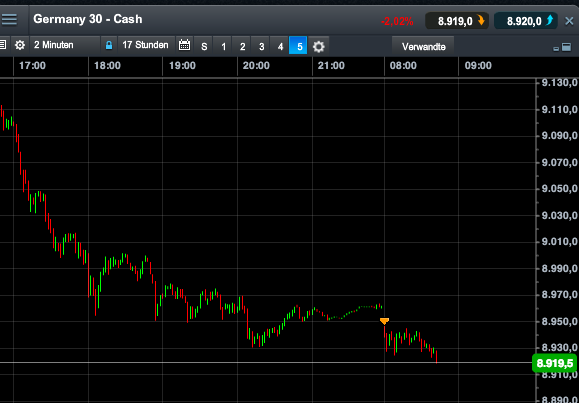
Task: Click the orange marker triangle on chart
Action: tap(384, 321)
